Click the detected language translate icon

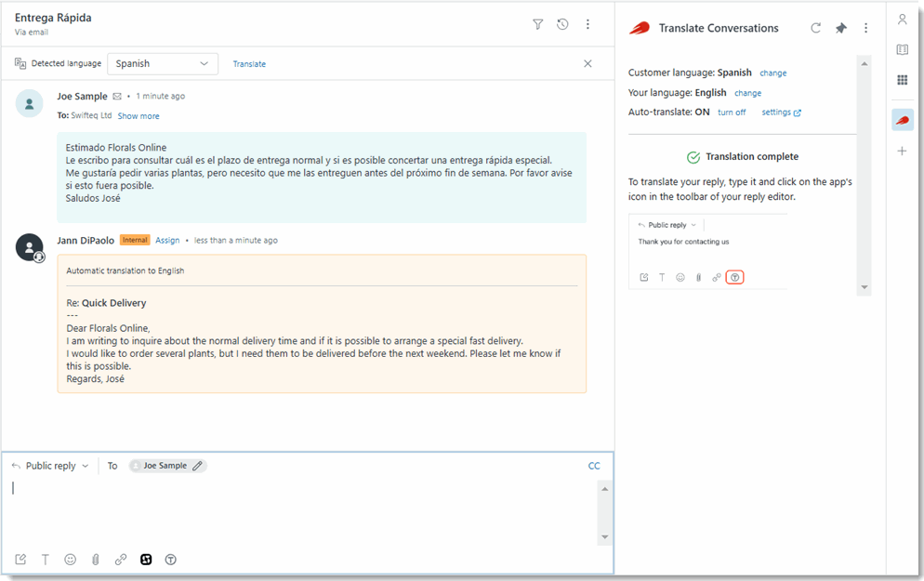[x=20, y=63]
